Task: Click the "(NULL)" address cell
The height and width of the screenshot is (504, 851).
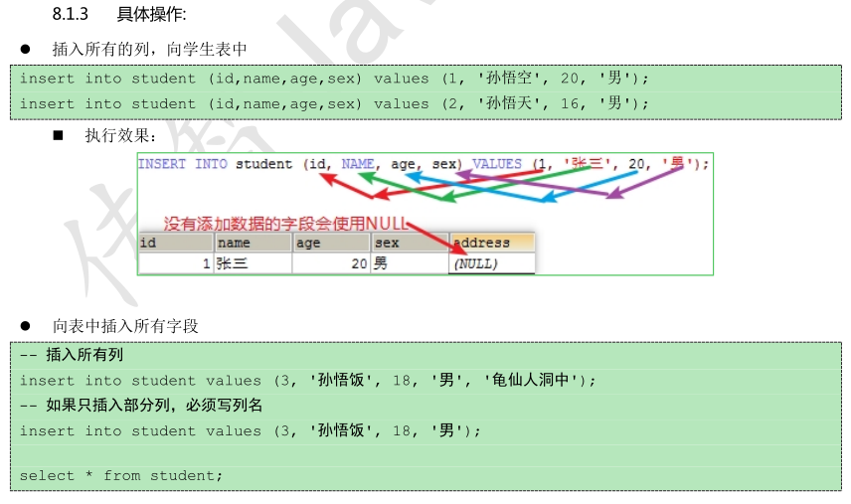Action: [x=492, y=263]
